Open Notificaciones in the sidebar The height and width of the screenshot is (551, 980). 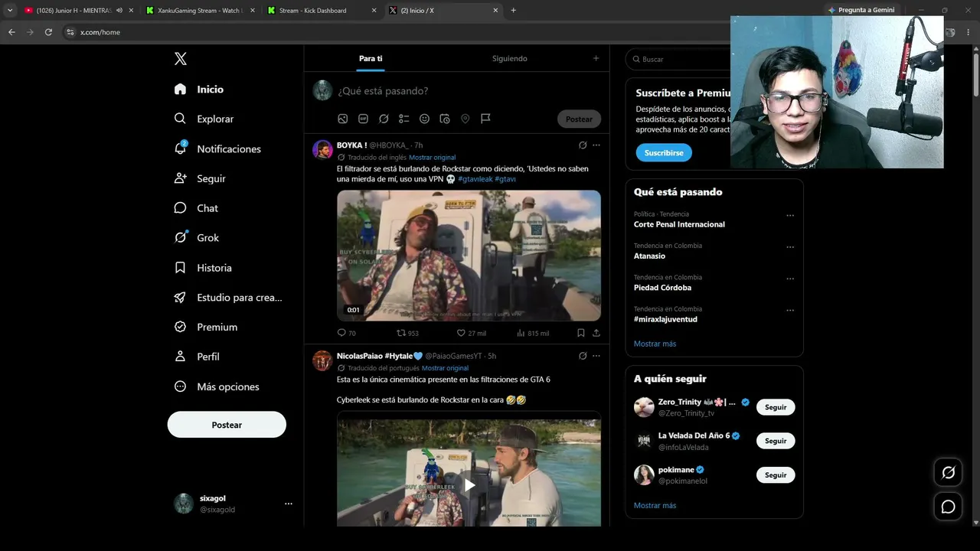[x=217, y=148]
